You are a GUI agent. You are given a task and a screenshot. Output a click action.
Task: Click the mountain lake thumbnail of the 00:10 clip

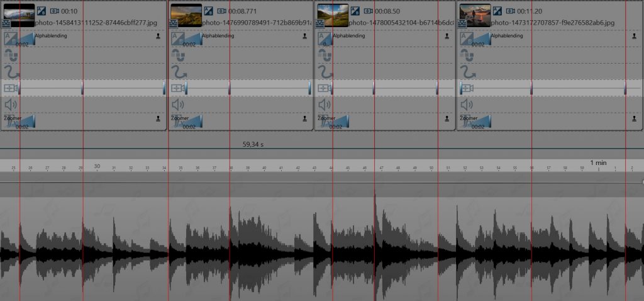19,15
